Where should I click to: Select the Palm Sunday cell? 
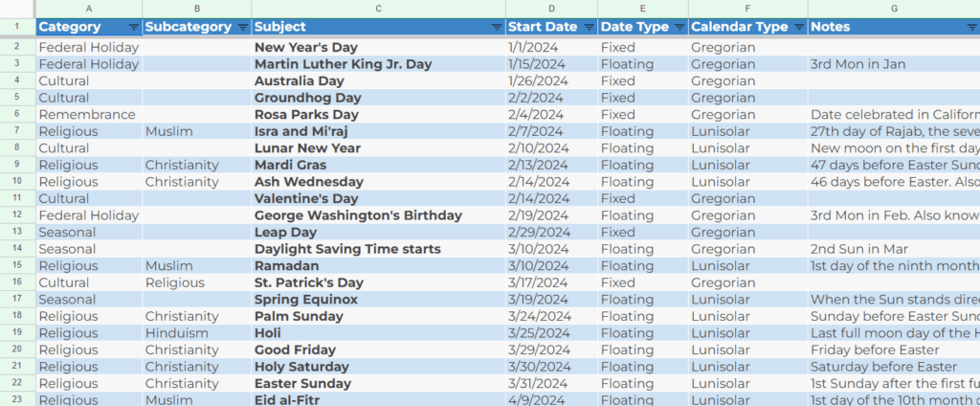click(x=379, y=317)
